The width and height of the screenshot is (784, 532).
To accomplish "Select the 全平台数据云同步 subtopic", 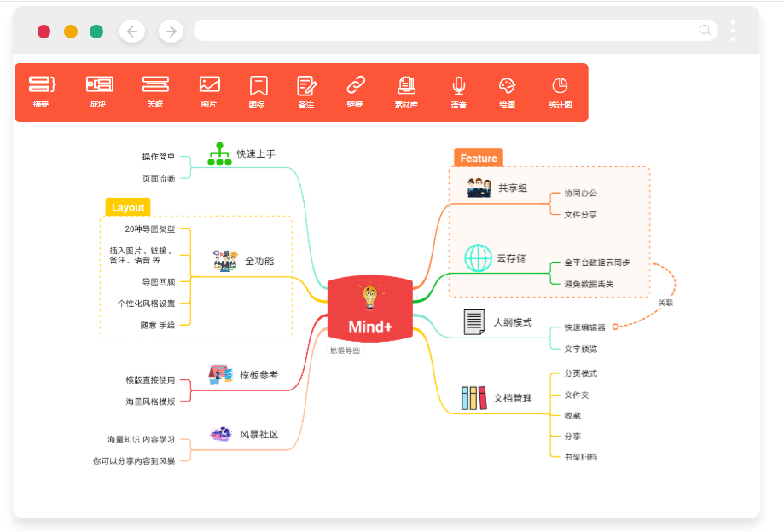I will point(597,263).
